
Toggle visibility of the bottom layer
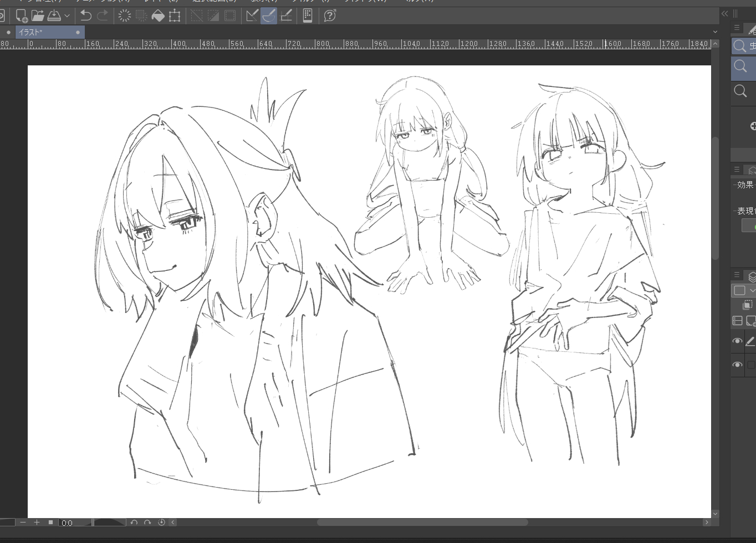coord(737,365)
